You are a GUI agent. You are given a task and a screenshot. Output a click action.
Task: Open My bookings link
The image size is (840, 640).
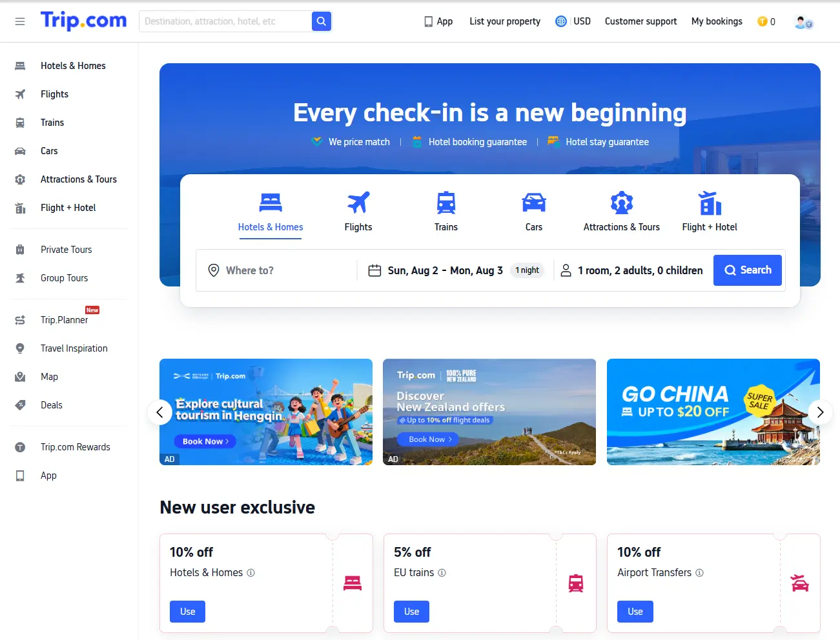click(717, 21)
